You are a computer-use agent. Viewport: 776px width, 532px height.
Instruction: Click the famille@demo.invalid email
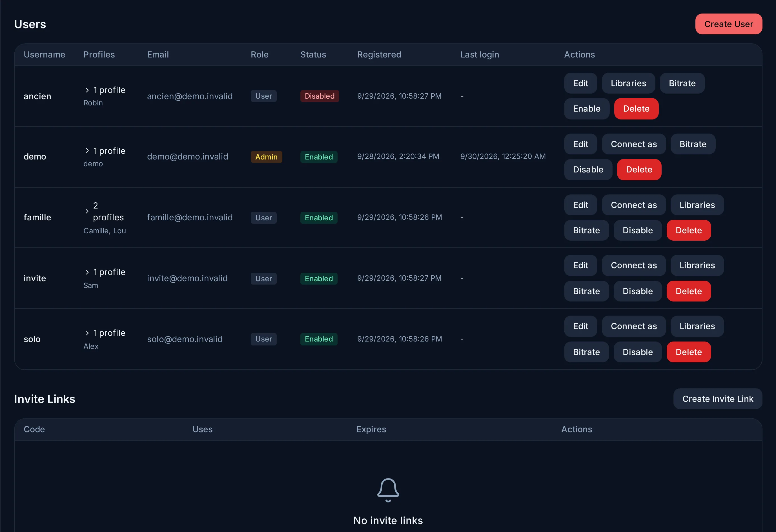[190, 218]
